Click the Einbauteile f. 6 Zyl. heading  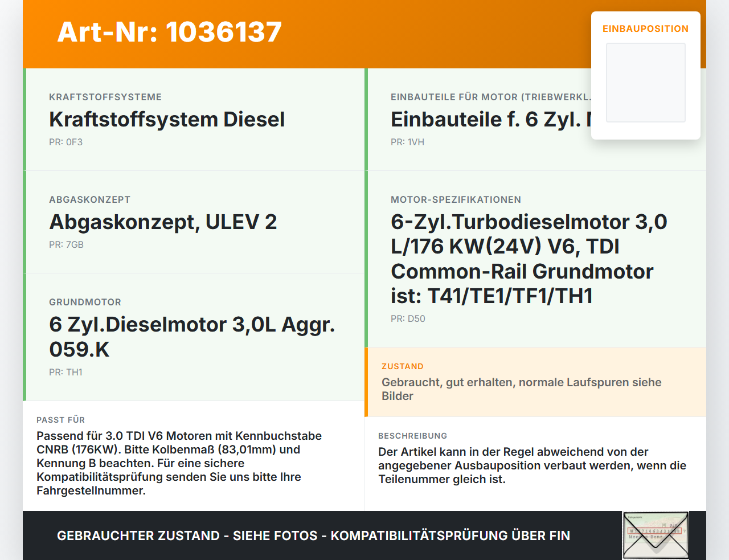(x=491, y=120)
